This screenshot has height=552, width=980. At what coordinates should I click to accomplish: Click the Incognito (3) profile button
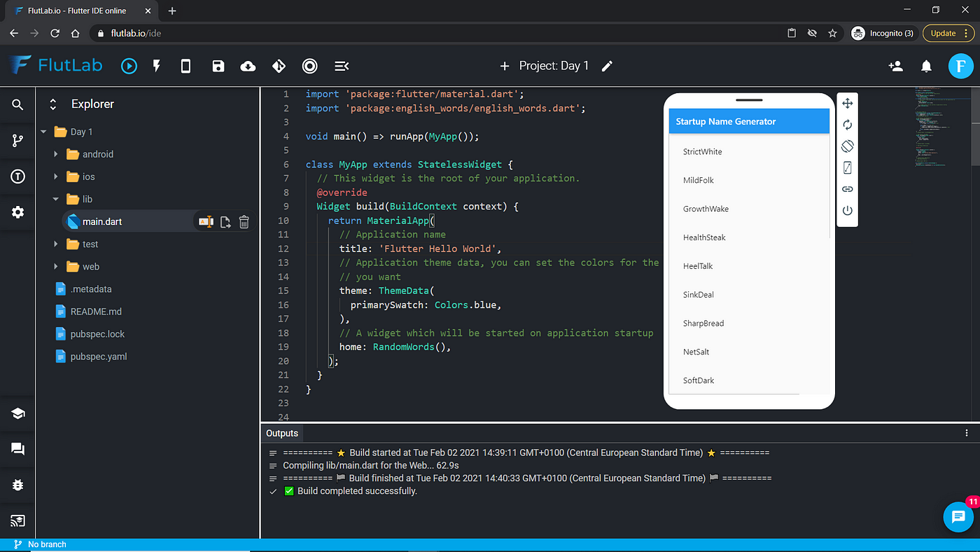point(883,33)
